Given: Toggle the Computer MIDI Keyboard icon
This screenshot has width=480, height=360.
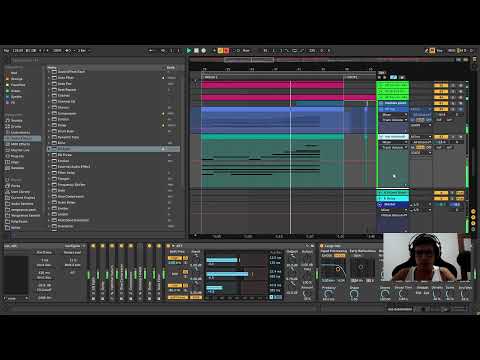Looking at the screenshot, I should (432, 51).
